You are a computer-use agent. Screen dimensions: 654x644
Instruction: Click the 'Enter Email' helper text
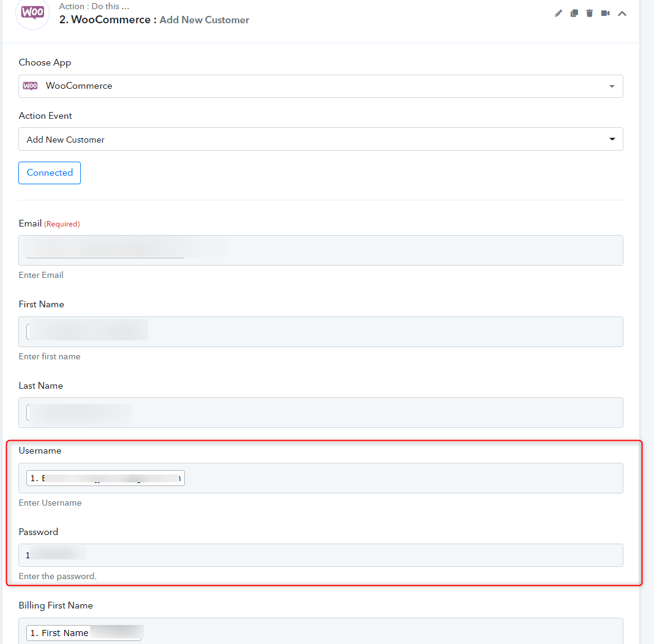(x=41, y=275)
